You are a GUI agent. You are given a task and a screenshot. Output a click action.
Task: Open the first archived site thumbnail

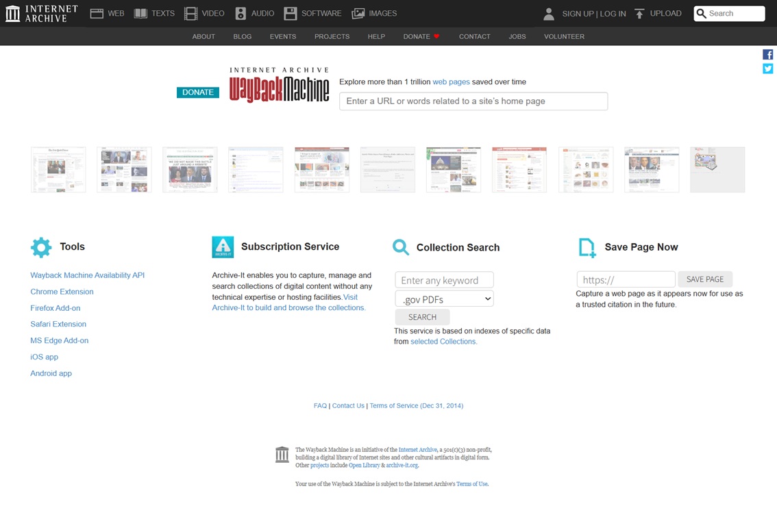58,169
